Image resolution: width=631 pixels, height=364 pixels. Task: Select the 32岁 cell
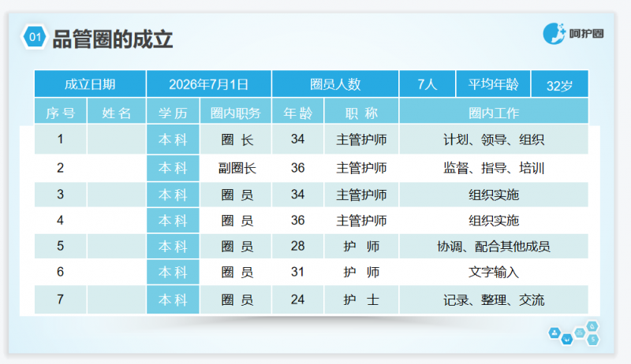point(560,84)
